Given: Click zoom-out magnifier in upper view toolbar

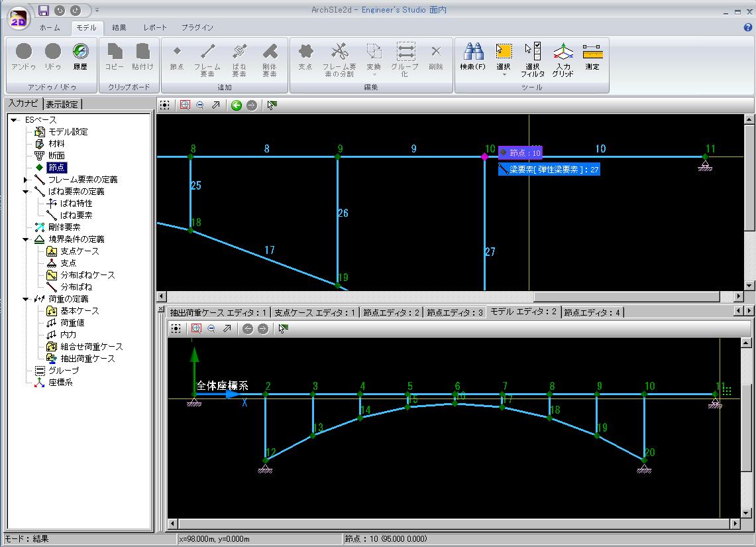Looking at the screenshot, I should tap(200, 105).
